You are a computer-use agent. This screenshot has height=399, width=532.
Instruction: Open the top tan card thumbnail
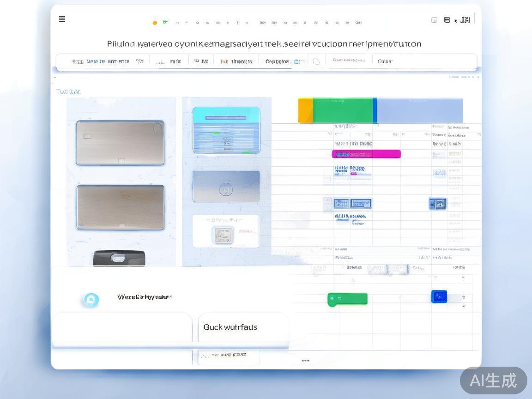pos(120,143)
